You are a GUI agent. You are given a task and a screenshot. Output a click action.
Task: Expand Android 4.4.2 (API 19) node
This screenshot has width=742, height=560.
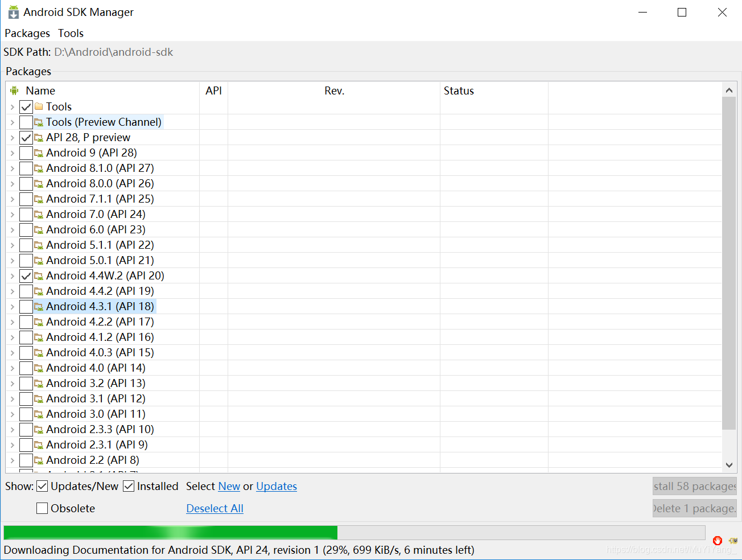12,291
